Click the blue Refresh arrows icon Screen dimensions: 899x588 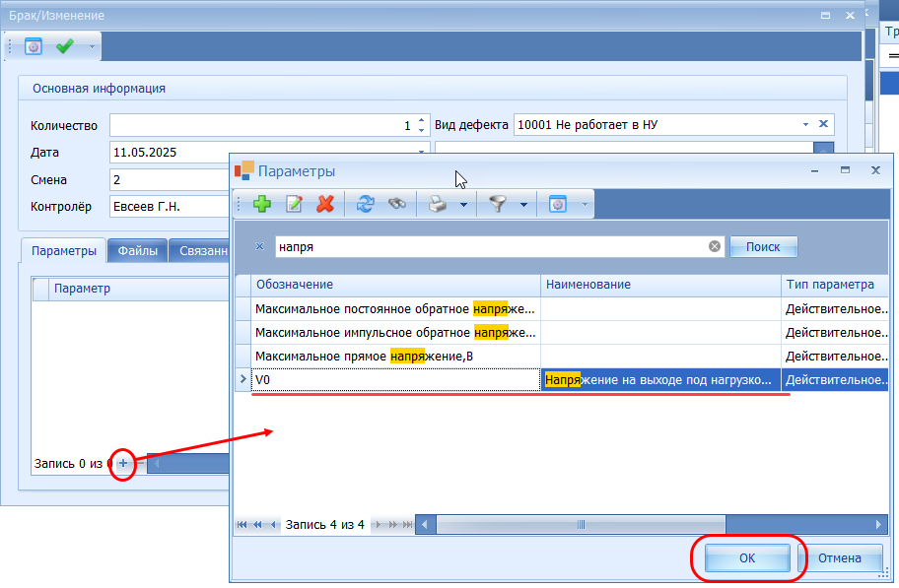coord(365,204)
